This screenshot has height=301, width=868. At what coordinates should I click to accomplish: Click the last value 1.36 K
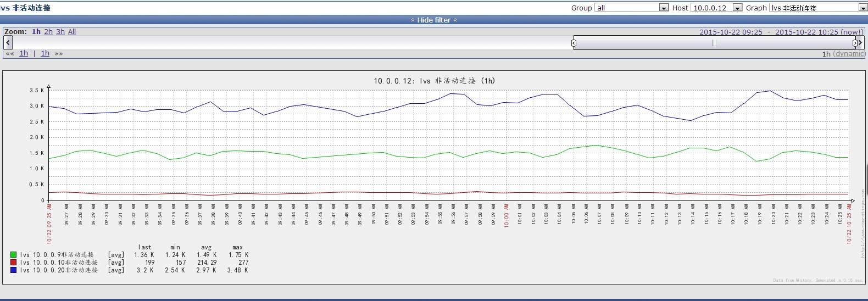(144, 255)
